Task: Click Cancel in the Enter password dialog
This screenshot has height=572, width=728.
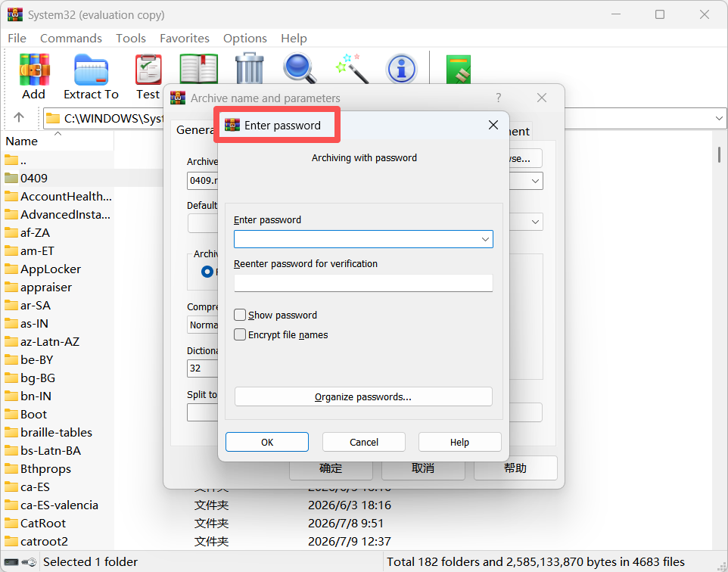Action: point(363,442)
